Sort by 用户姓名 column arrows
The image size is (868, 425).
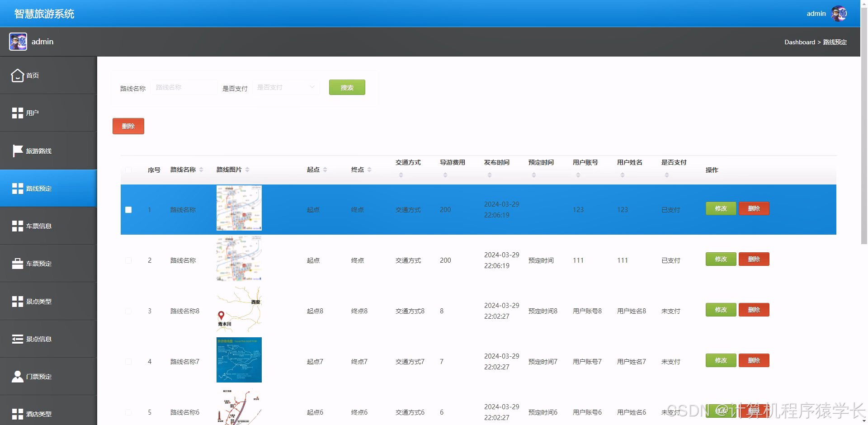coord(623,175)
